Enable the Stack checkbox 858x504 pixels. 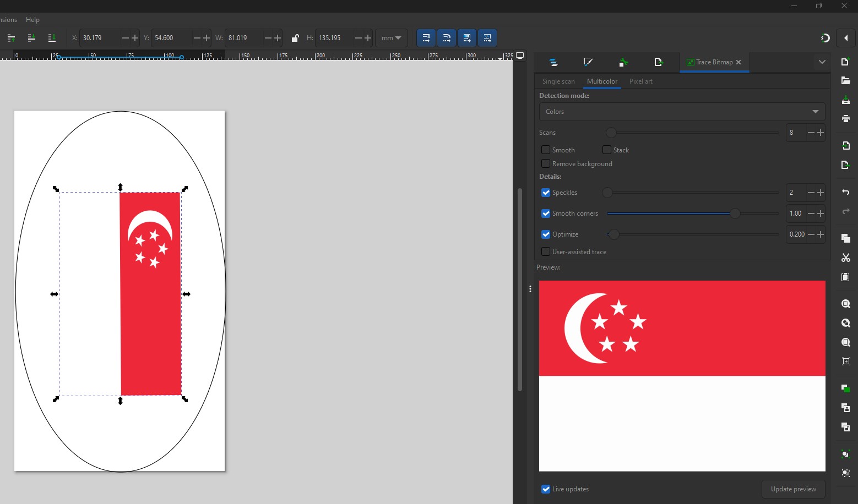[607, 150]
